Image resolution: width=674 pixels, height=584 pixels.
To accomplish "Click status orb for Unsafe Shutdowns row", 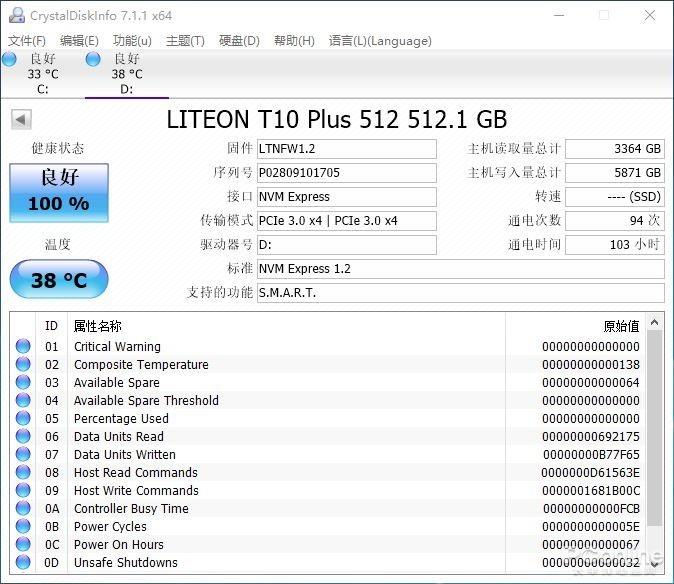I will pyautogui.click(x=23, y=562).
